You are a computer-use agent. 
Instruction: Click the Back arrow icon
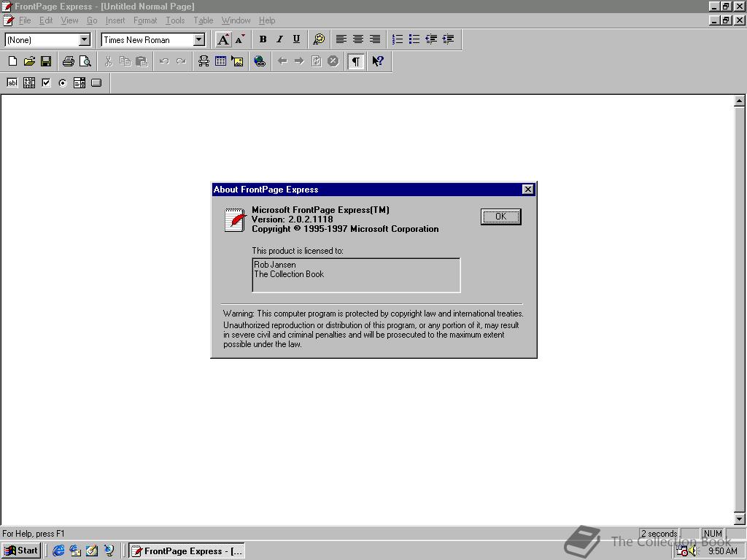(x=282, y=61)
